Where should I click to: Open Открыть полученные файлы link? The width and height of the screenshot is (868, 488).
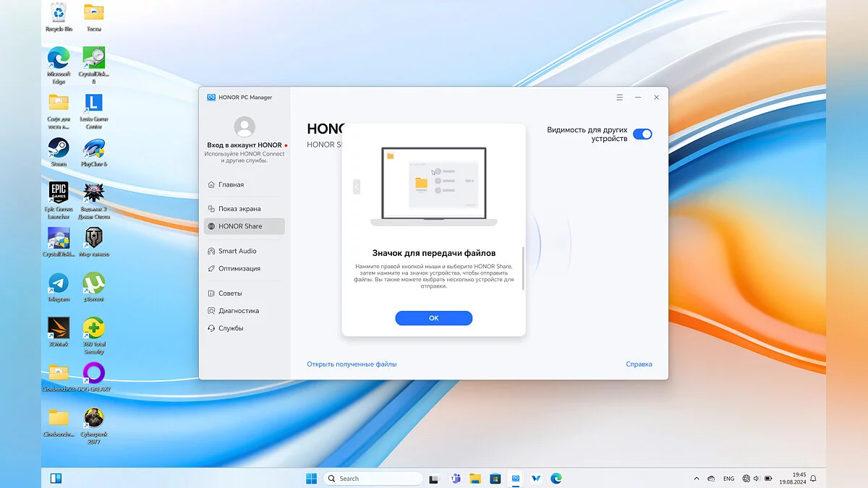352,364
